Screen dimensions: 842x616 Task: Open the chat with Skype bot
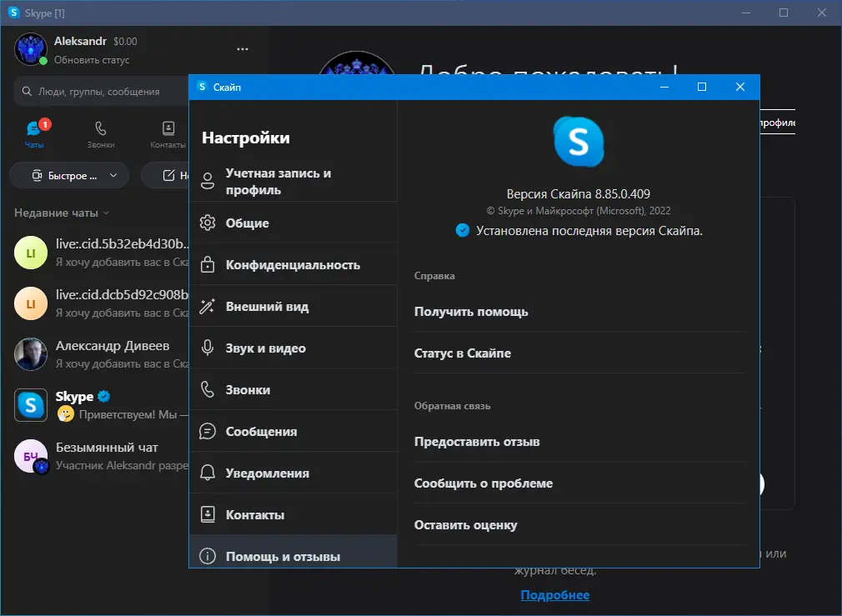coord(83,405)
